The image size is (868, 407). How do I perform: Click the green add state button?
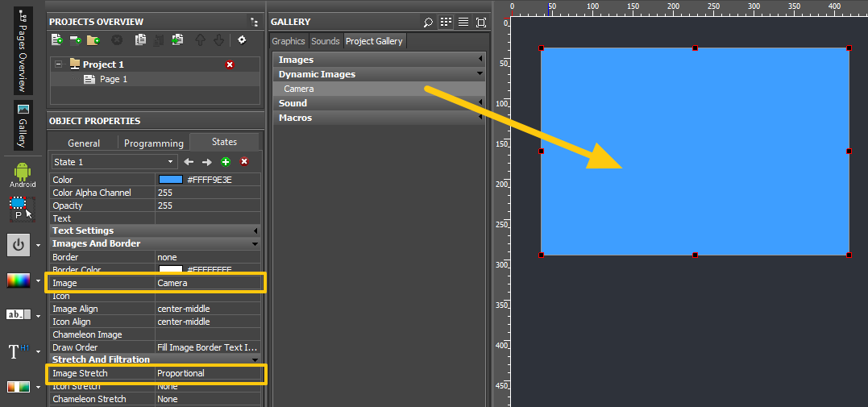click(x=226, y=162)
